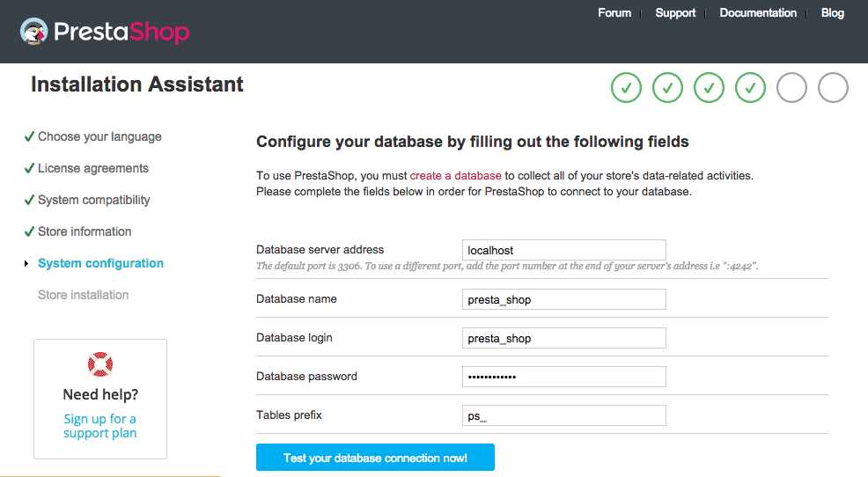Go to the Blog header link
Image resolution: width=868 pixels, height=477 pixels.
[x=832, y=13]
